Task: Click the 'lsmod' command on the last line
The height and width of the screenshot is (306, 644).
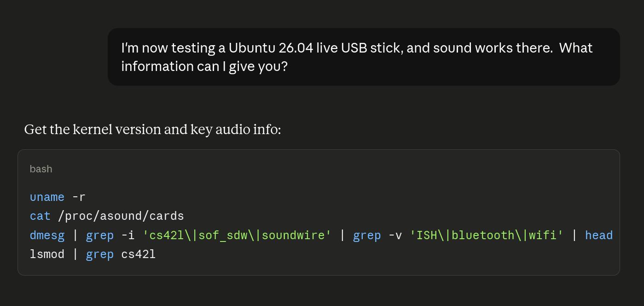Action: (47, 254)
